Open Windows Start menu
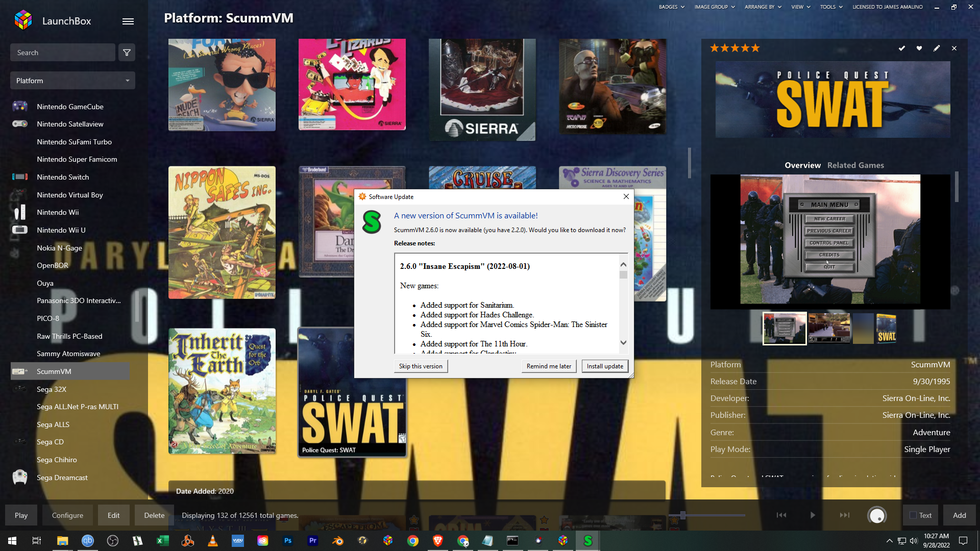 (x=12, y=541)
